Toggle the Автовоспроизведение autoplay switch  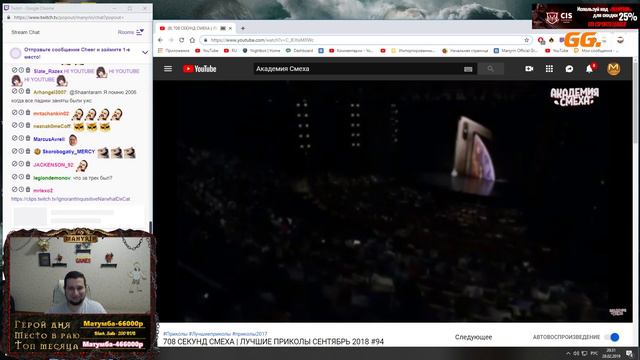(613, 337)
